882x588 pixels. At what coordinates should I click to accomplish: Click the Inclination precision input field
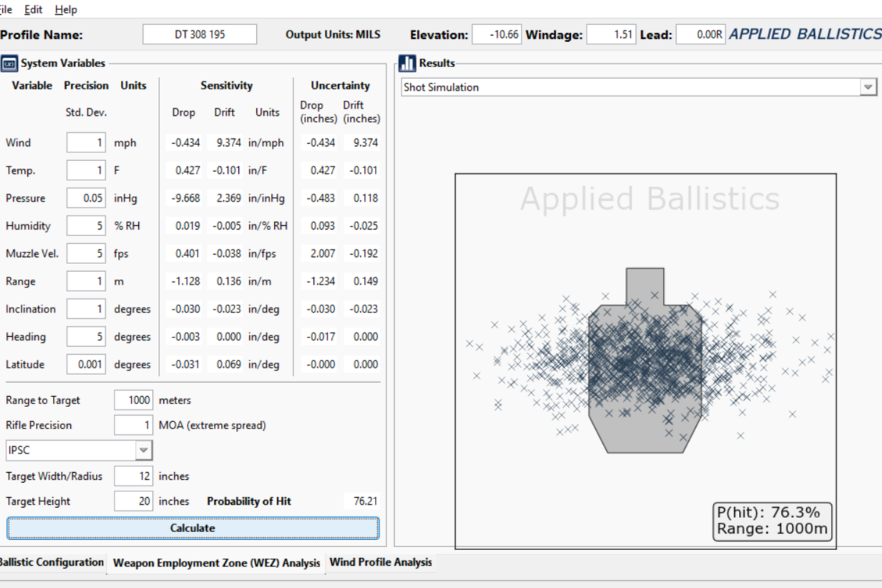pyautogui.click(x=87, y=309)
